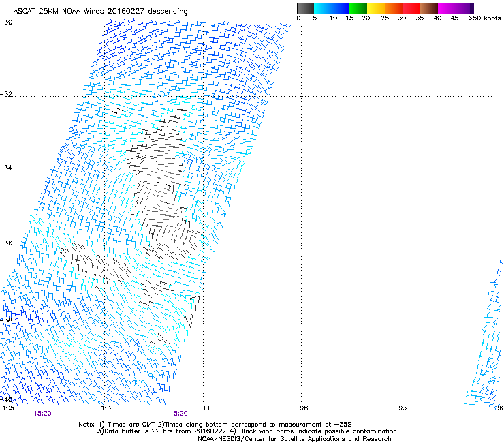Click the -105 longitude axis label
This screenshot has height=443, width=504.
click(7, 408)
